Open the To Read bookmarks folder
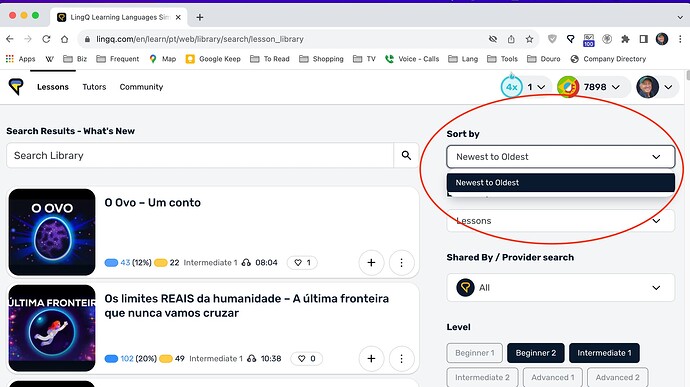Screen dimensions: 690x387 (x=270, y=59)
